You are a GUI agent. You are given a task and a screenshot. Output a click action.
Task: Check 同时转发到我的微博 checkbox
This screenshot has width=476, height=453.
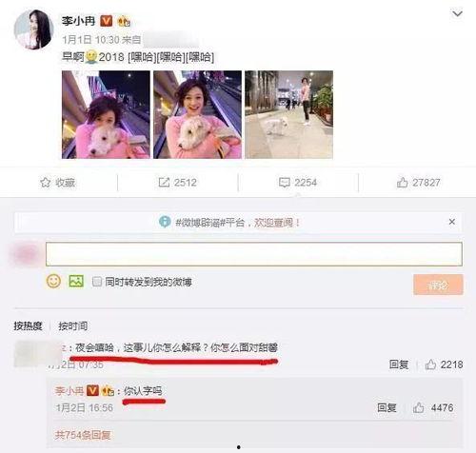96,282
